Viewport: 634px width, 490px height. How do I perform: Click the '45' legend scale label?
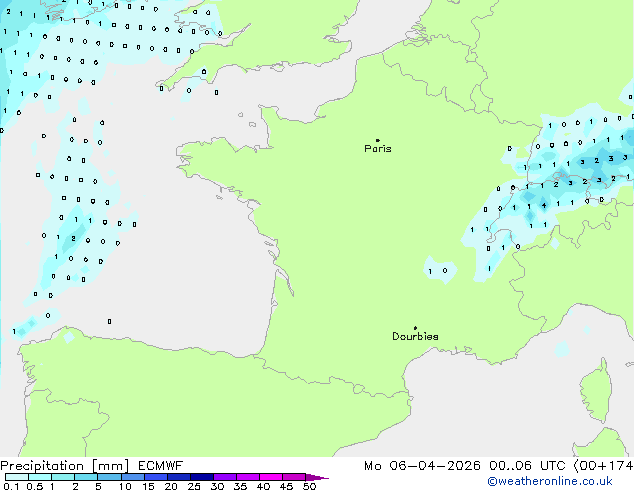(x=286, y=486)
